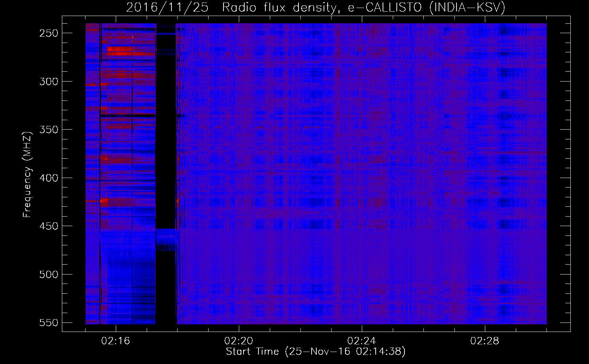589x364 pixels.
Task: Click the 'Frequency (MHZ)' y-axis label
Action: (27, 174)
